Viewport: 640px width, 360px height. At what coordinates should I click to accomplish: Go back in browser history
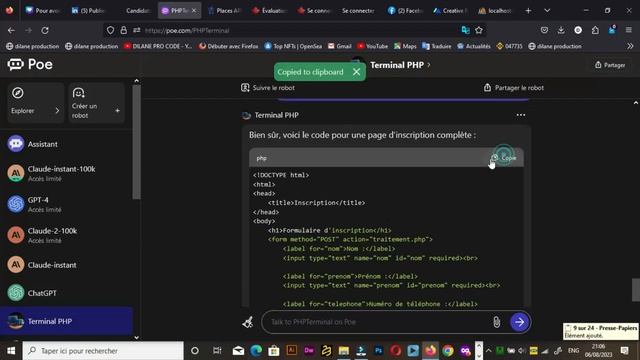click(x=11, y=30)
